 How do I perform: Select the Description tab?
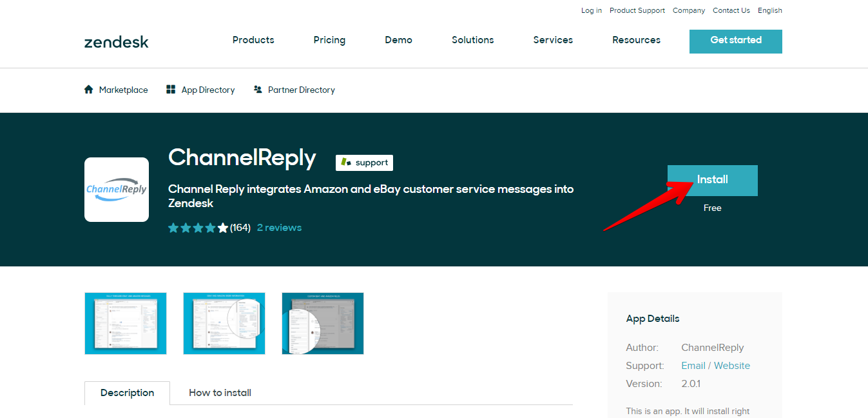coord(128,393)
